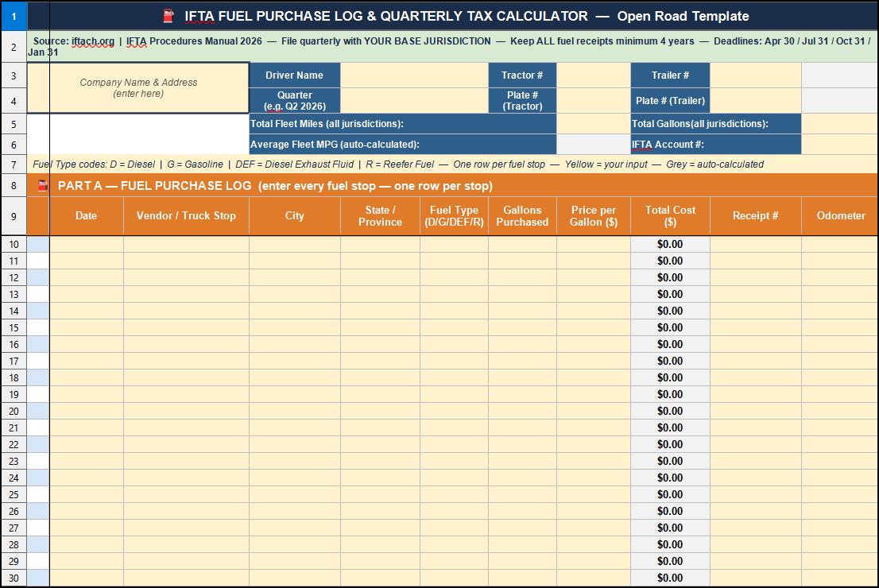The width and height of the screenshot is (879, 588).
Task: Select the Company Name & Address cell
Action: coord(138,88)
